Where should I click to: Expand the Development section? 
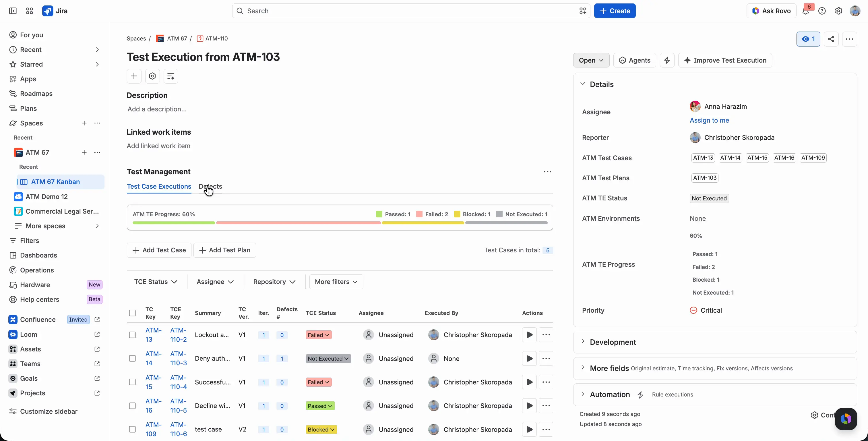coord(583,342)
